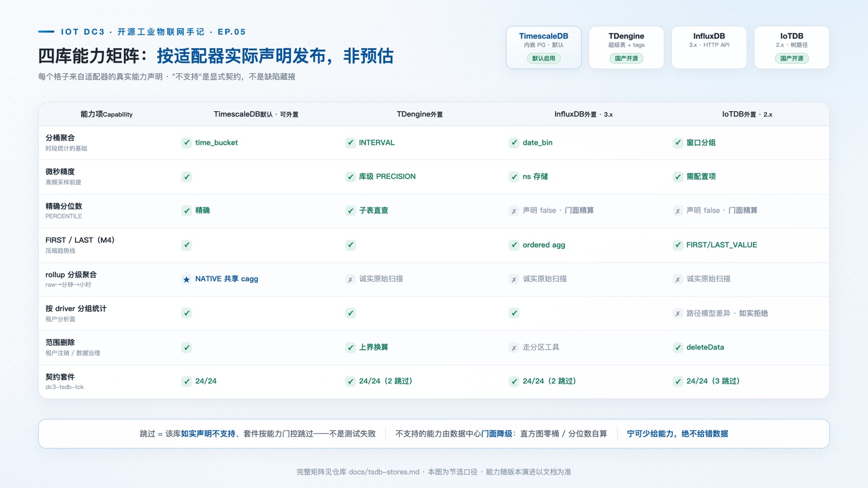This screenshot has width=868, height=488.
Task: Click the 能力项 Capability column header
Action: tap(106, 114)
